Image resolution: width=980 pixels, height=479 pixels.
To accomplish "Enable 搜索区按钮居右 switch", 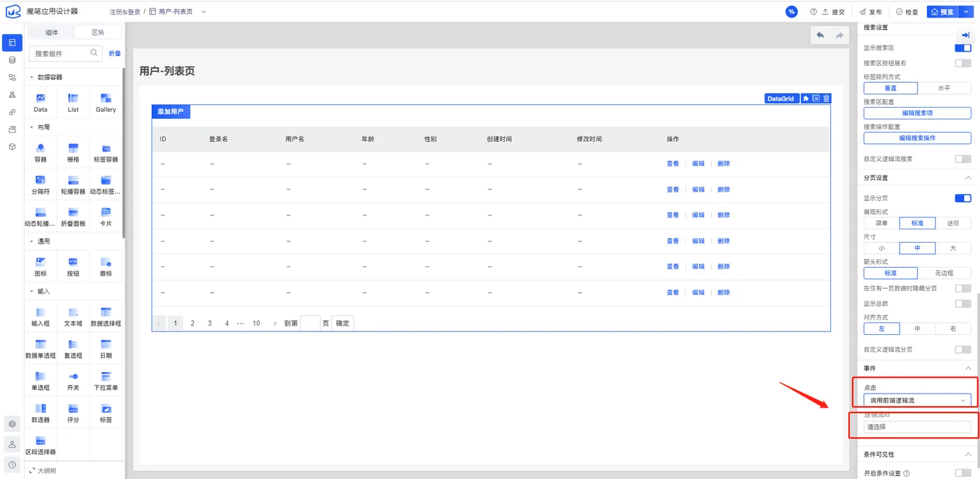I will click(963, 63).
